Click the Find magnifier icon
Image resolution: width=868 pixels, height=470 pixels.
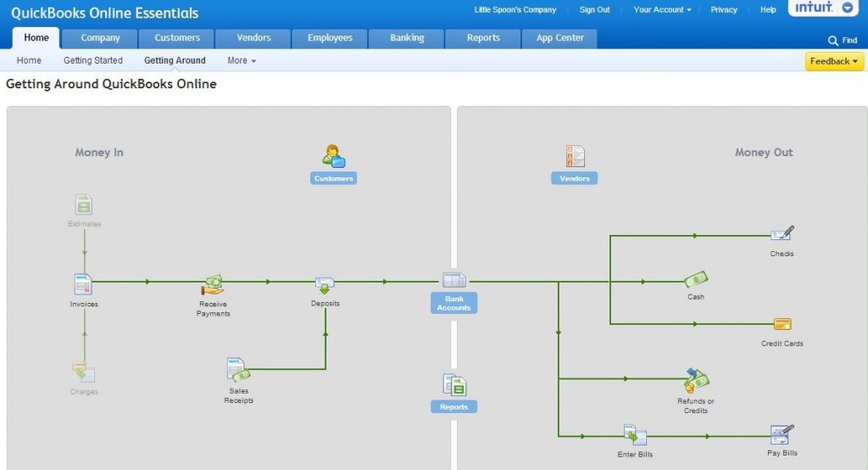point(832,41)
